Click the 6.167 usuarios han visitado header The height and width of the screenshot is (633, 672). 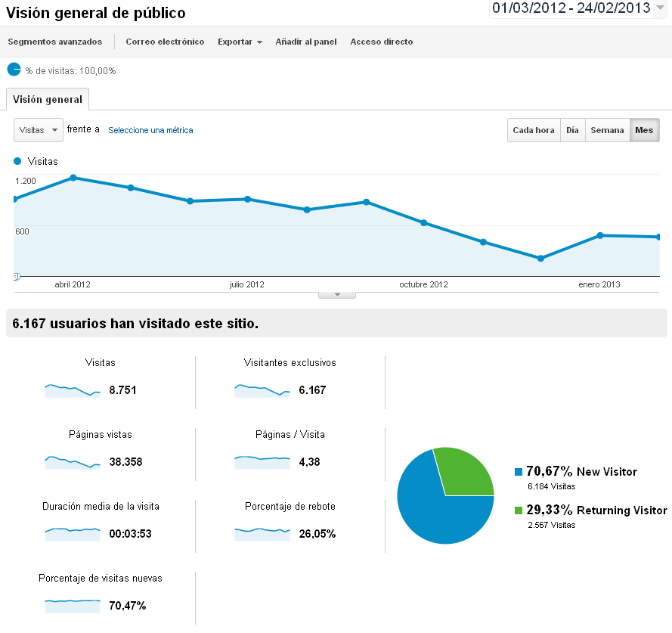coord(135,324)
